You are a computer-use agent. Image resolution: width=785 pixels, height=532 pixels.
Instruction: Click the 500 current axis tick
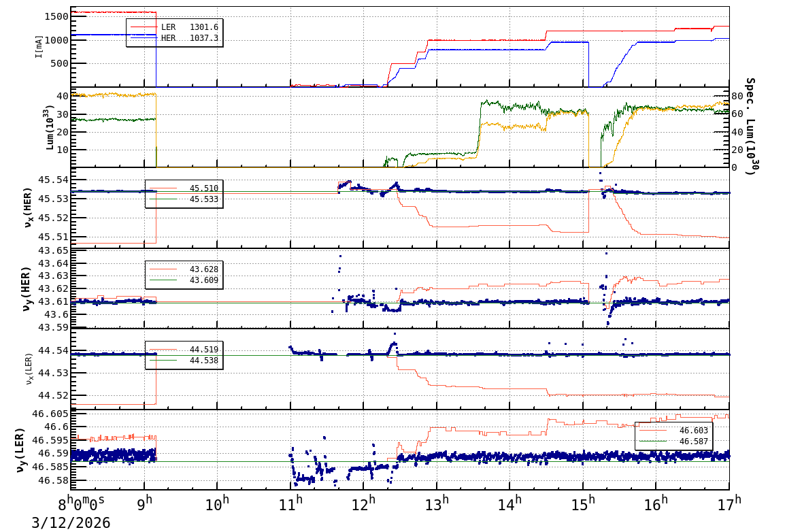[x=59, y=63]
